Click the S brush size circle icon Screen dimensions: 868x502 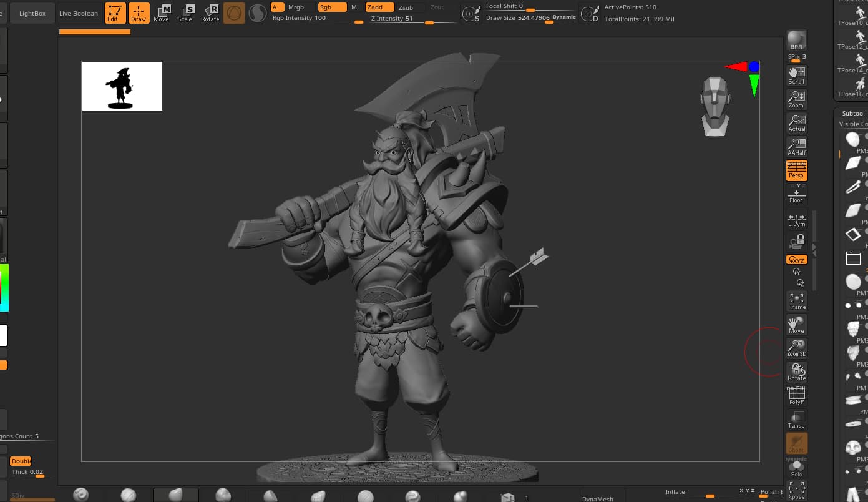(x=471, y=13)
